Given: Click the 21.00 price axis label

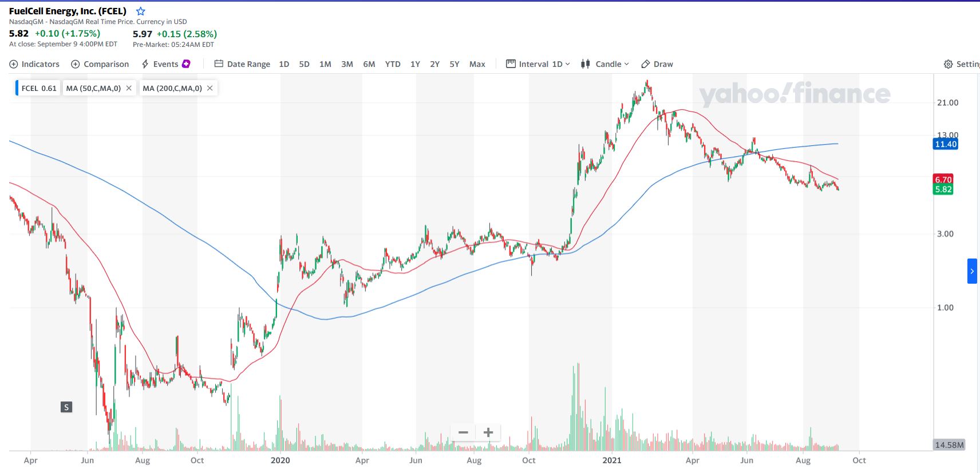Looking at the screenshot, I should [x=947, y=102].
